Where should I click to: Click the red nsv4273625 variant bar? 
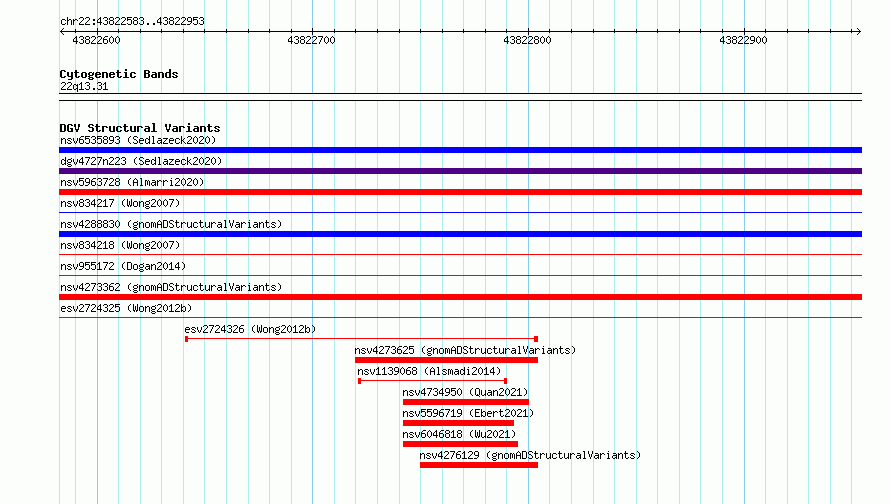446,360
